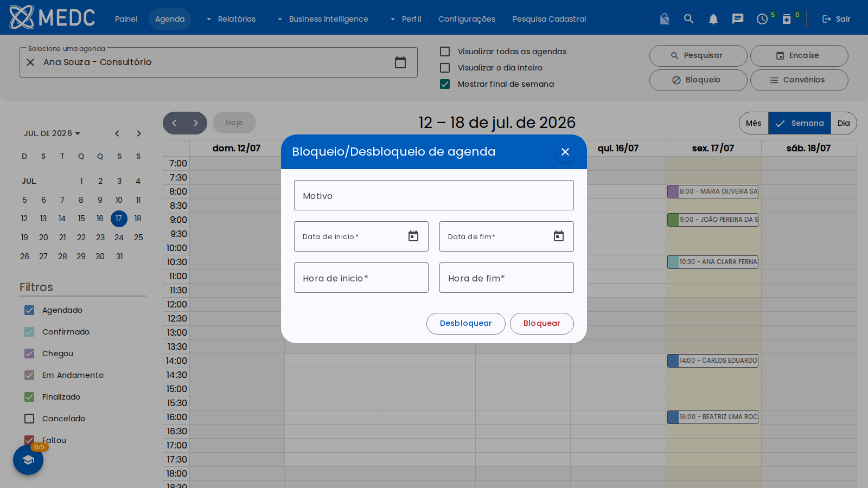Screen dimensions: 868x488
Task: Click the Hoje button
Action: pos(234,123)
